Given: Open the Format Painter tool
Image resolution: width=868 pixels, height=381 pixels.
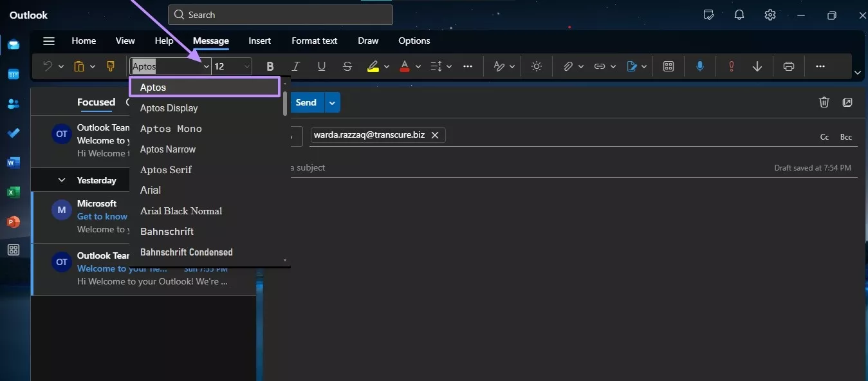Looking at the screenshot, I should [110, 66].
